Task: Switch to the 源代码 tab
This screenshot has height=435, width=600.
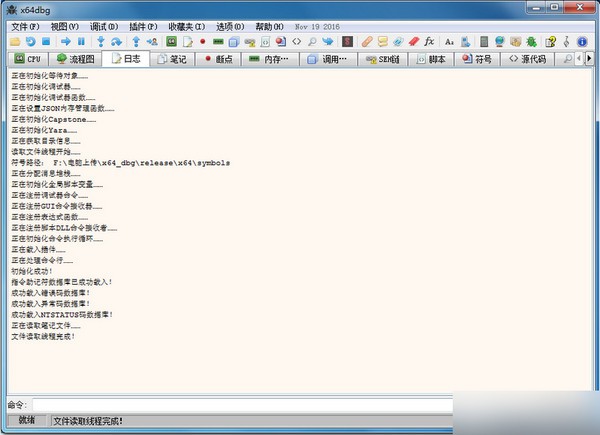Action: (528, 59)
